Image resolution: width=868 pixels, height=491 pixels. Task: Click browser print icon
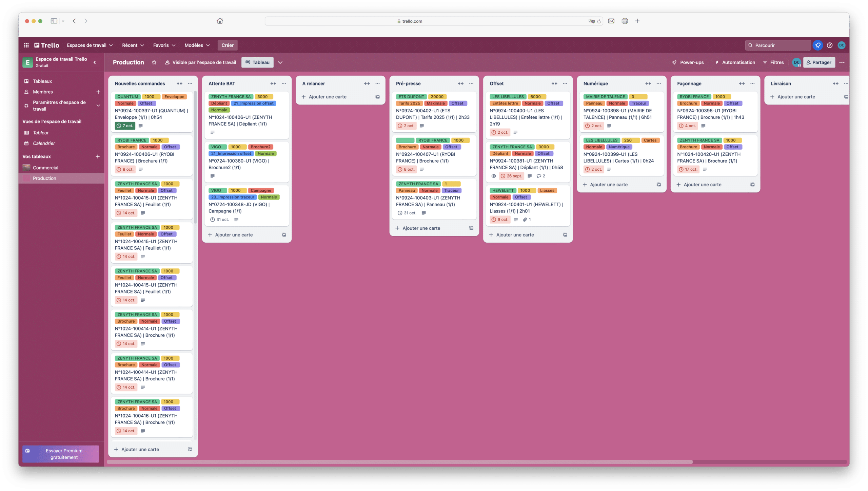click(625, 21)
